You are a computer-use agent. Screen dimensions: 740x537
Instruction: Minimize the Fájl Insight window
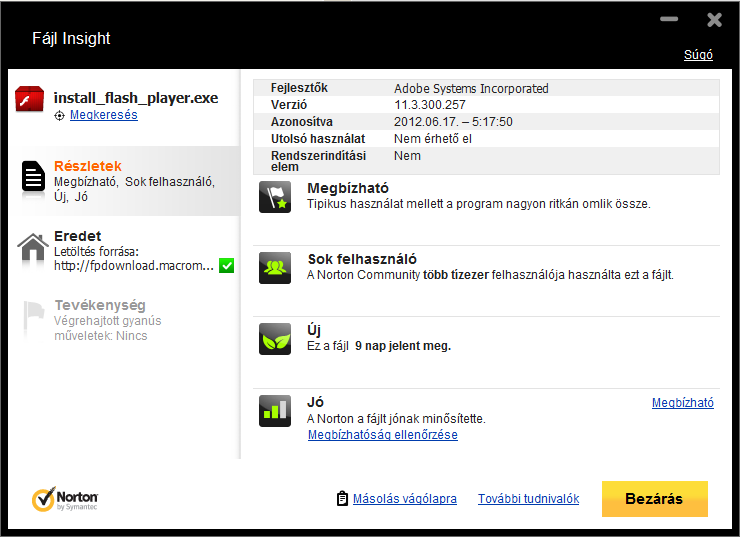(x=669, y=19)
